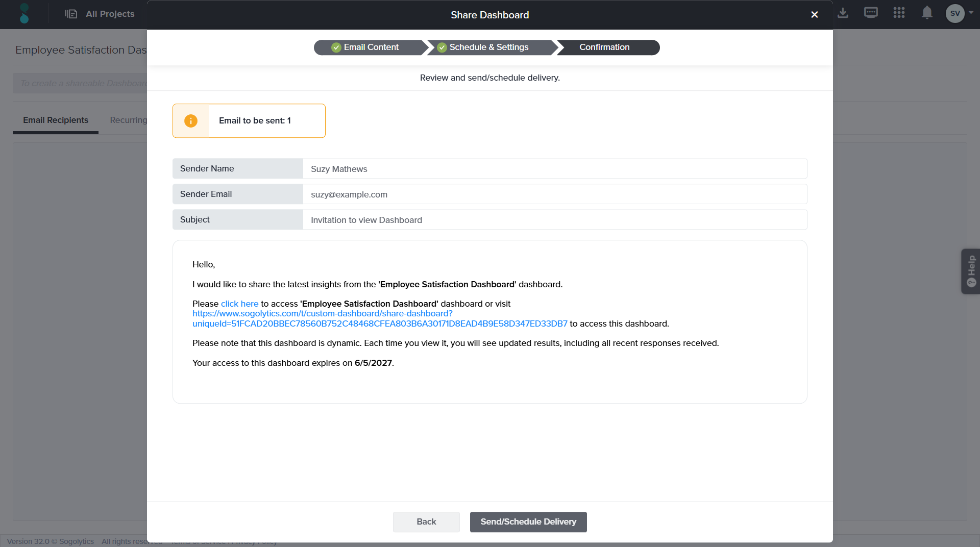Select the Confirmation step
980x547 pixels.
tap(604, 47)
